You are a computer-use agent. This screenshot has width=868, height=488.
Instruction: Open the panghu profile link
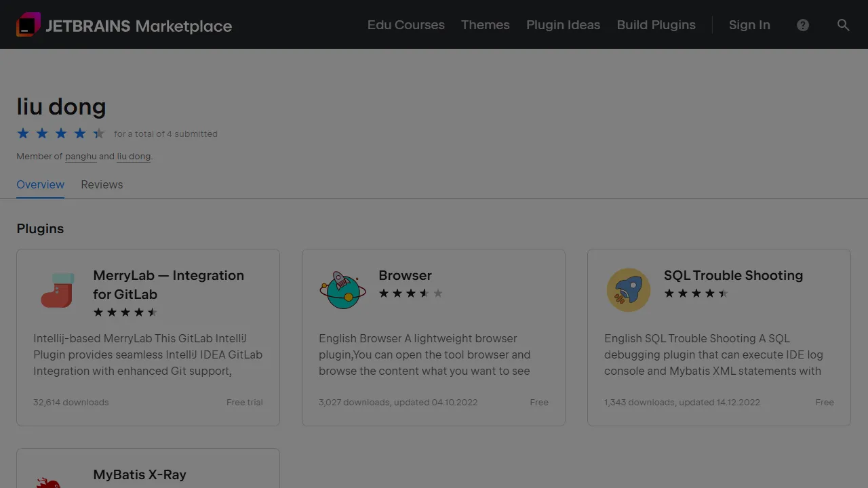[81, 157]
